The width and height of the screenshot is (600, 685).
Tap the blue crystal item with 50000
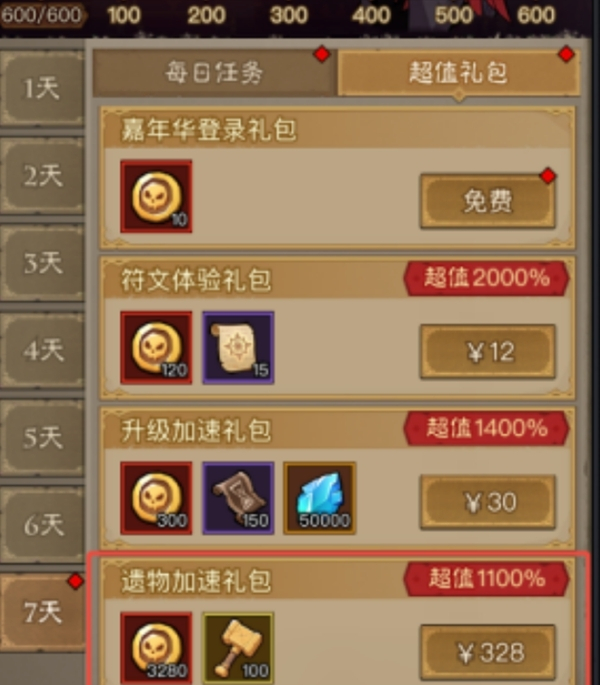click(319, 498)
